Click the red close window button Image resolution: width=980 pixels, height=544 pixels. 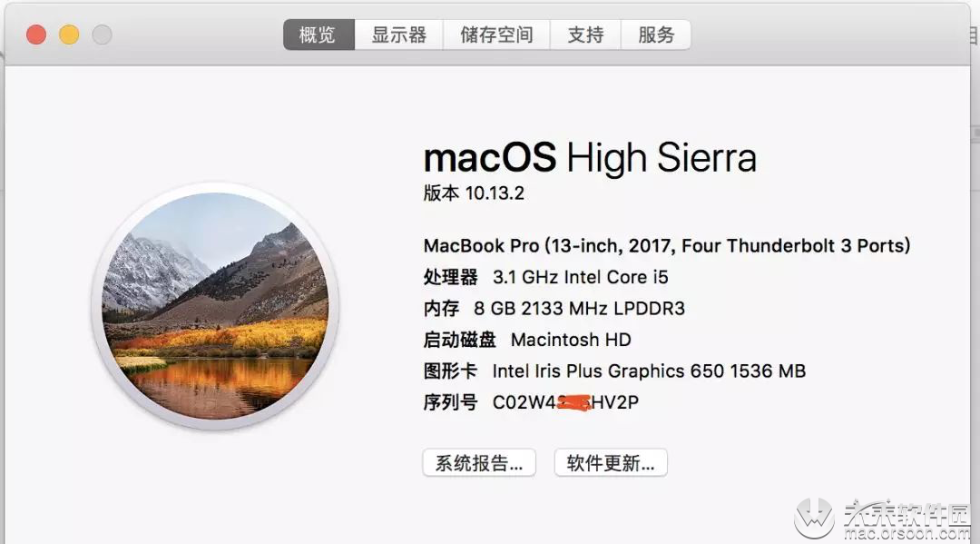[36, 35]
